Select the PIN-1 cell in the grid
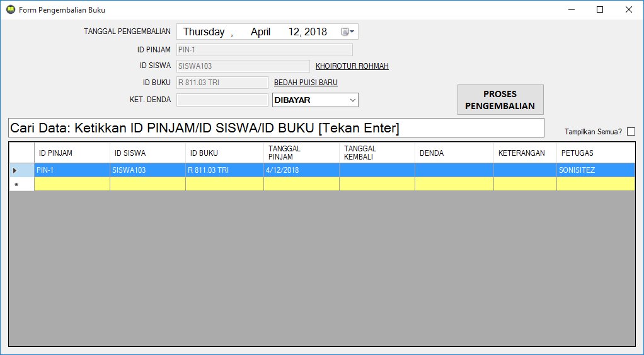The height and width of the screenshot is (355, 644). coord(72,170)
